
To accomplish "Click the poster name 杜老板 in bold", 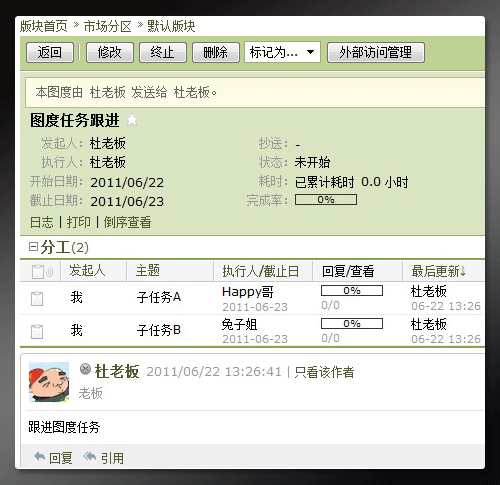I will click(x=117, y=371).
